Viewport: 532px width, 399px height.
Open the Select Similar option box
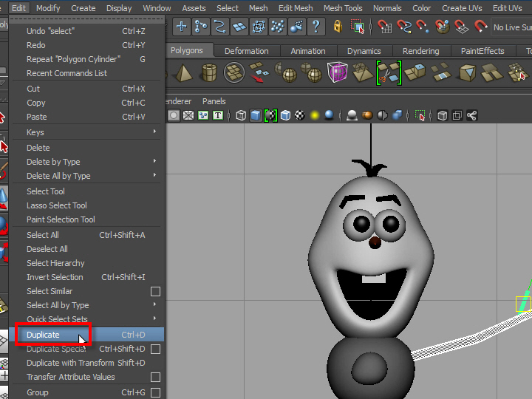155,291
